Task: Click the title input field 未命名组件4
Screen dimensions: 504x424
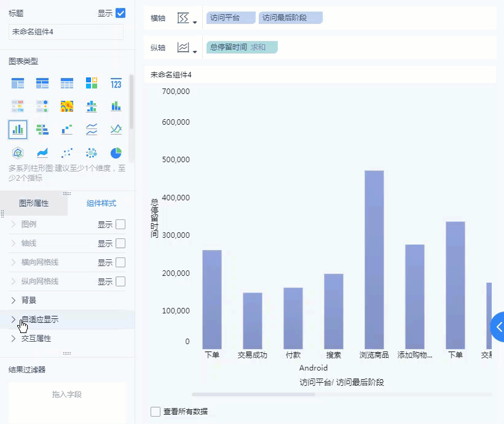Action: [66, 32]
